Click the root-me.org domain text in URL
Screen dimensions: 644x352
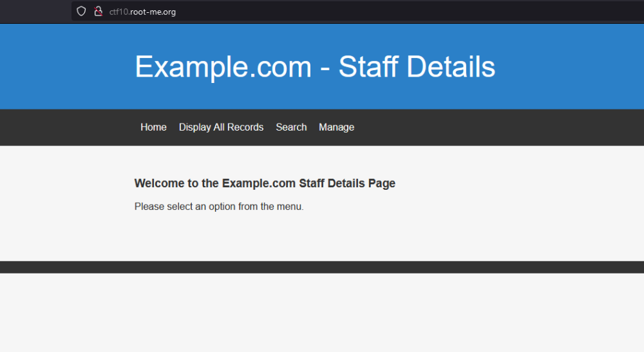point(153,12)
